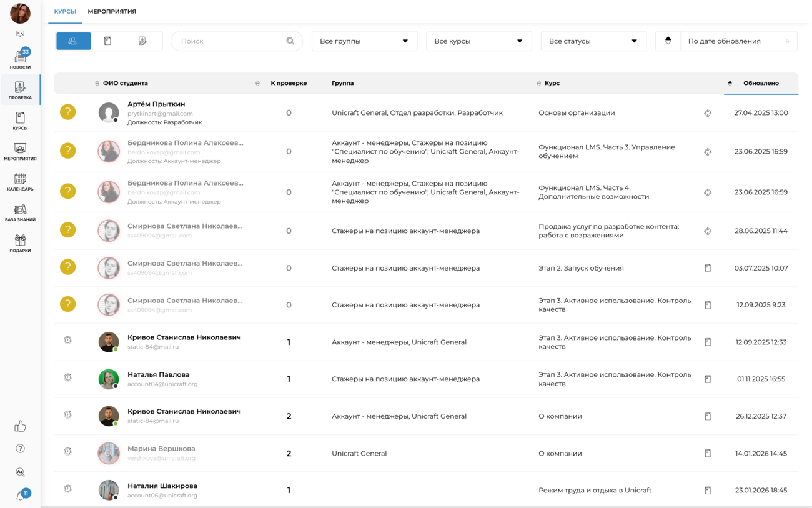This screenshot has height=508, width=812.
Task: Open student Артём Прыткин
Action: coord(156,104)
